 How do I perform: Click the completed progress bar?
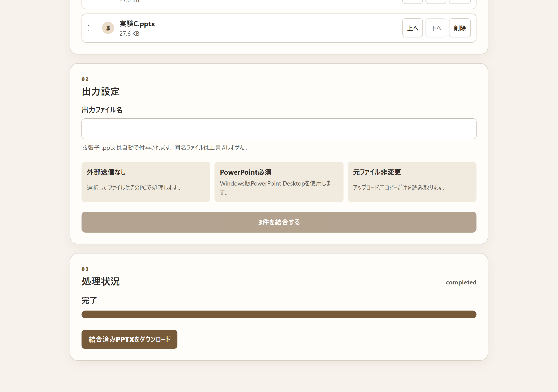tap(279, 314)
